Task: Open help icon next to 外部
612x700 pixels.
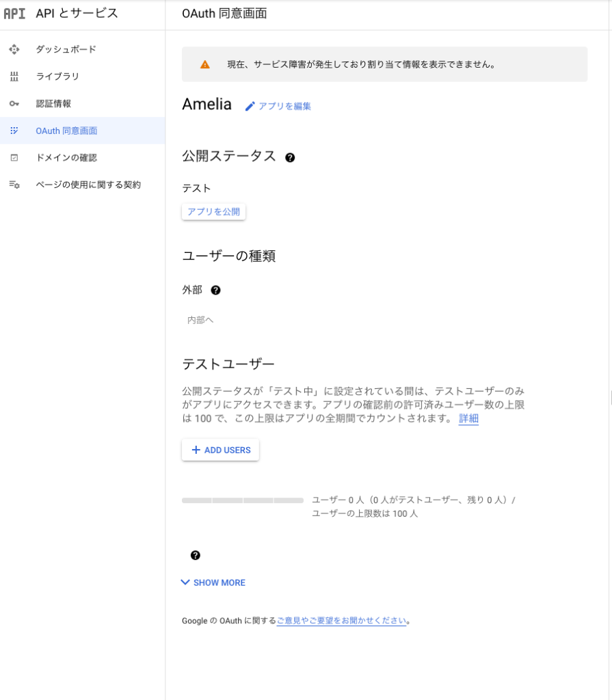Action: click(216, 290)
